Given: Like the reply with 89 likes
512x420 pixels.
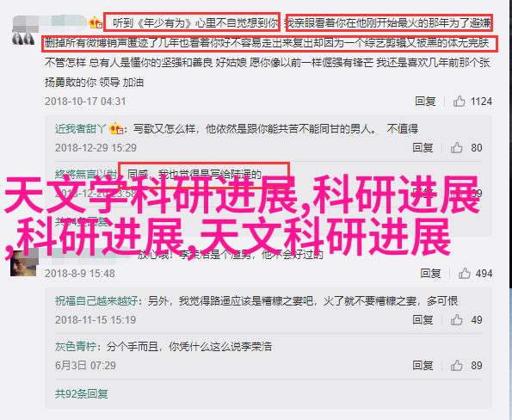Looking at the screenshot, I should (x=456, y=366).
